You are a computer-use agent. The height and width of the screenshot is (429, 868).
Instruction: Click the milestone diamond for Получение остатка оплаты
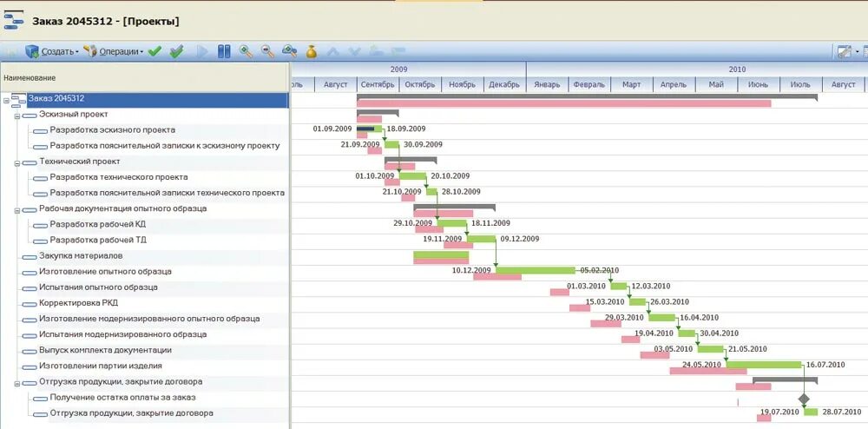(804, 399)
